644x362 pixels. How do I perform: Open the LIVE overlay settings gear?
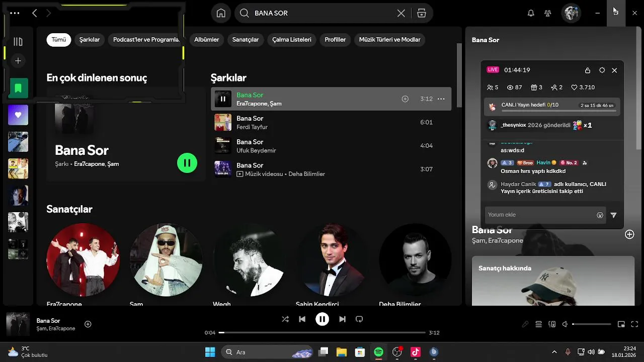(x=602, y=70)
